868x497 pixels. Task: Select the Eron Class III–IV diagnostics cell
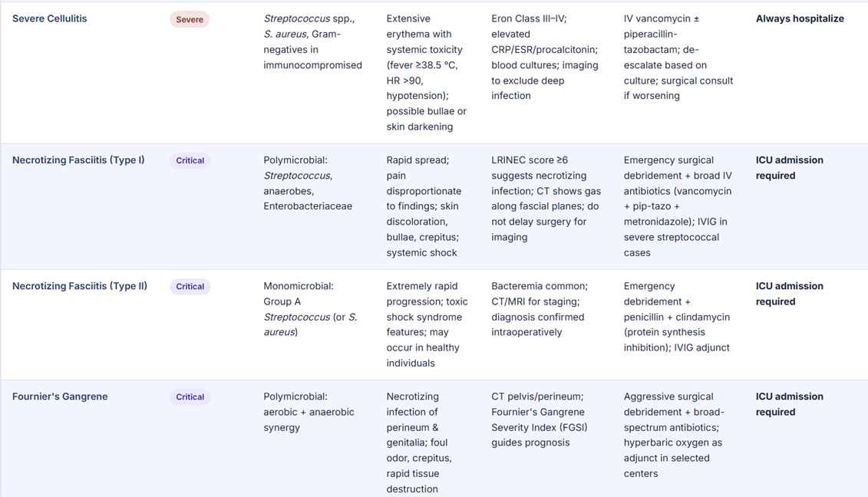click(545, 57)
